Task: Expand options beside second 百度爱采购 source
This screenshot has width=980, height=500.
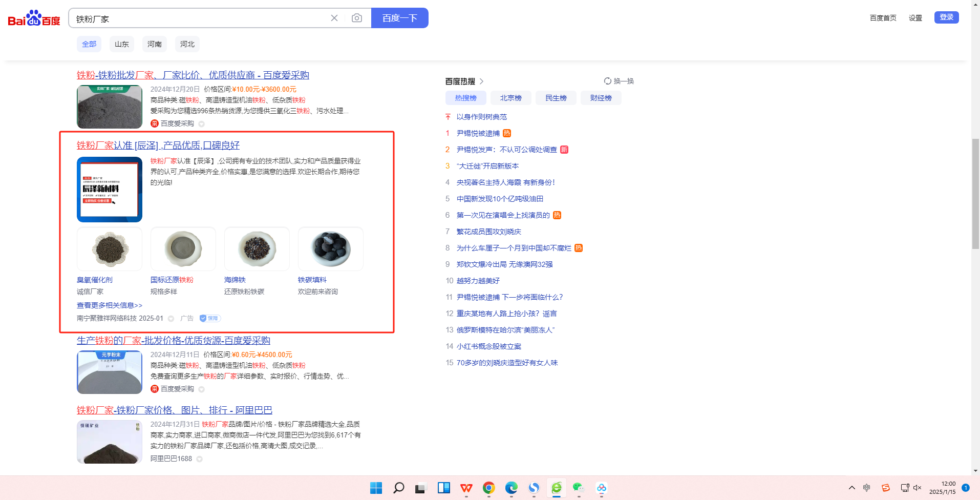Action: pyautogui.click(x=201, y=389)
